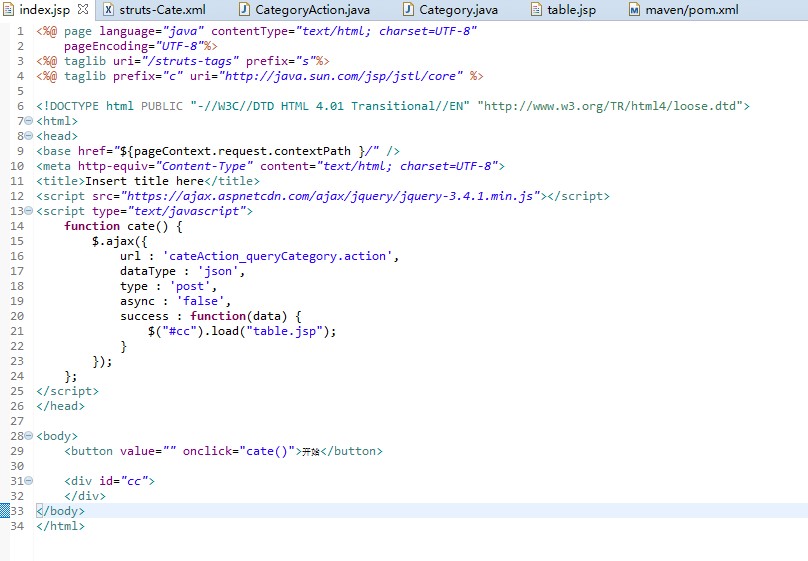Click the closing </head> tag
Screen dimensions: 808x561
coord(60,406)
